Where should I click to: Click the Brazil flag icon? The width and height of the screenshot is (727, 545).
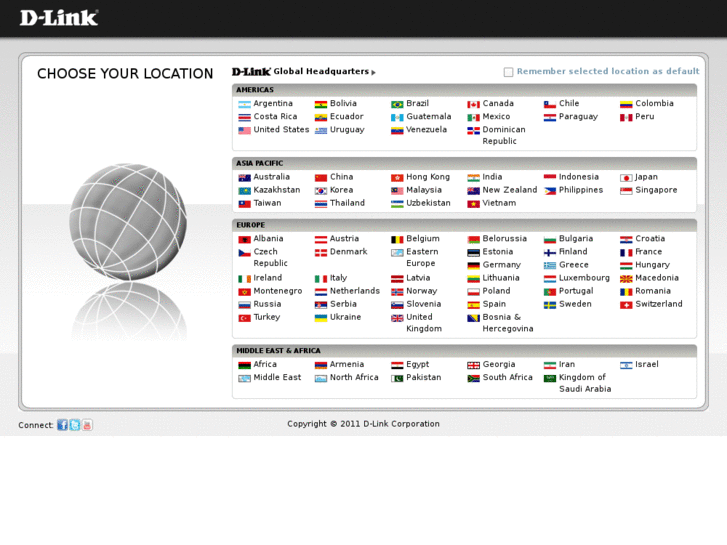click(x=397, y=104)
